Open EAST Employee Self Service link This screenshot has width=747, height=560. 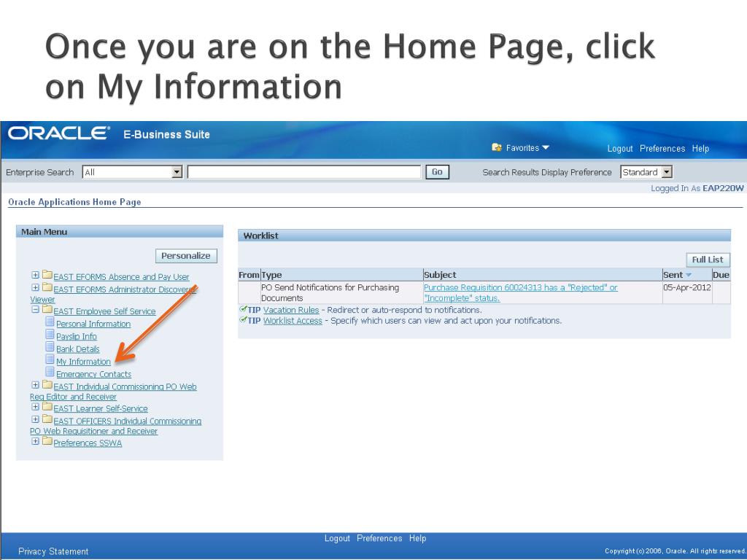pyautogui.click(x=104, y=311)
